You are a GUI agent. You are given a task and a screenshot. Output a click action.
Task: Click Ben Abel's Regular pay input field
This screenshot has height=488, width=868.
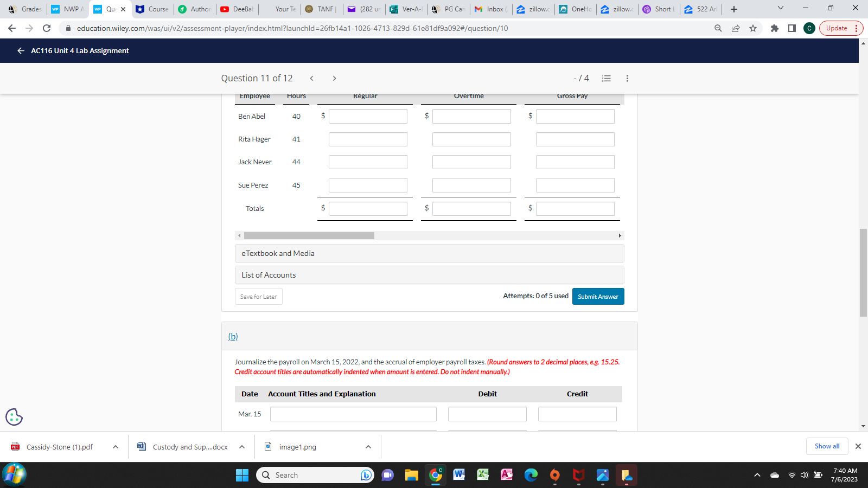[367, 115]
